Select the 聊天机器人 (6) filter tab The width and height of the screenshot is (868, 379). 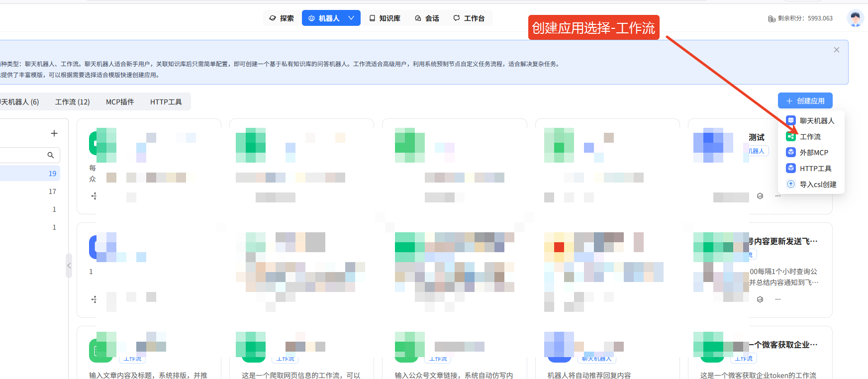click(20, 102)
